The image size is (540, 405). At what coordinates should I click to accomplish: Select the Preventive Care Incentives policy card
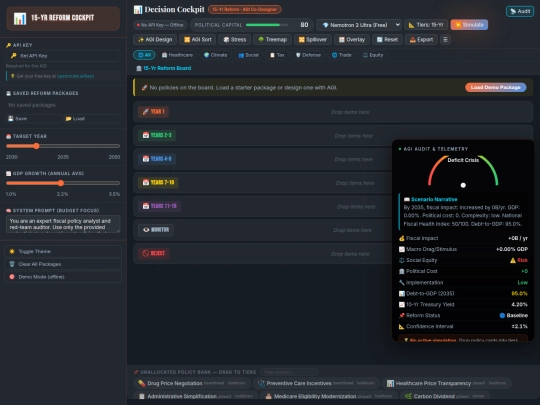point(316,383)
